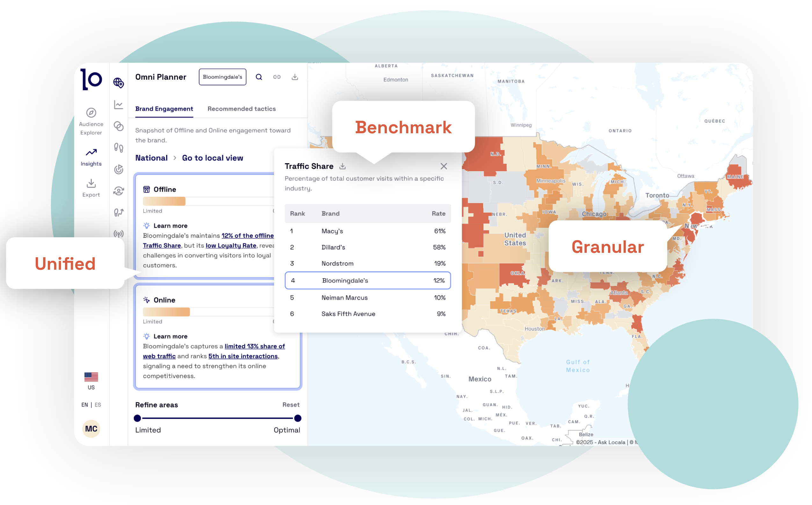812x505 pixels.
Task: Select the Brand Engagement tab
Action: 164,108
